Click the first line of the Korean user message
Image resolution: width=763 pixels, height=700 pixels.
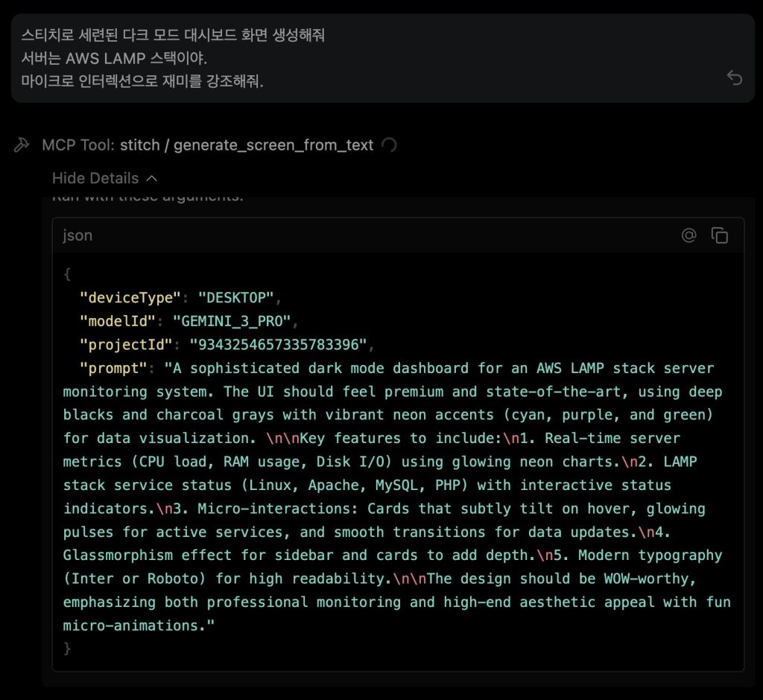click(x=173, y=35)
